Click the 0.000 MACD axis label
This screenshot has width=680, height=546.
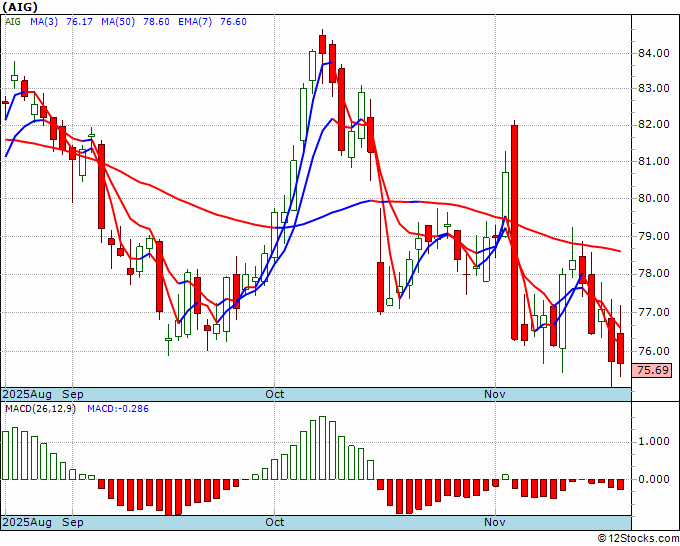pyautogui.click(x=654, y=479)
